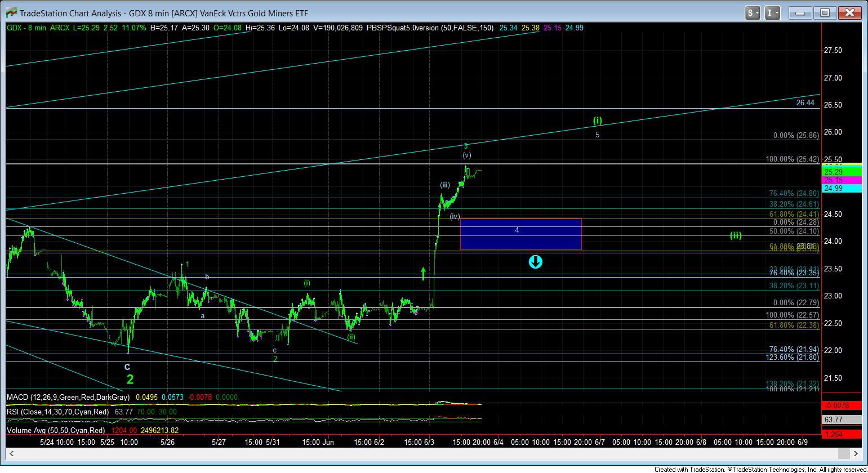Click the cyan 24.99 price label
Viewport: 868px width, 473px height.
(842, 189)
